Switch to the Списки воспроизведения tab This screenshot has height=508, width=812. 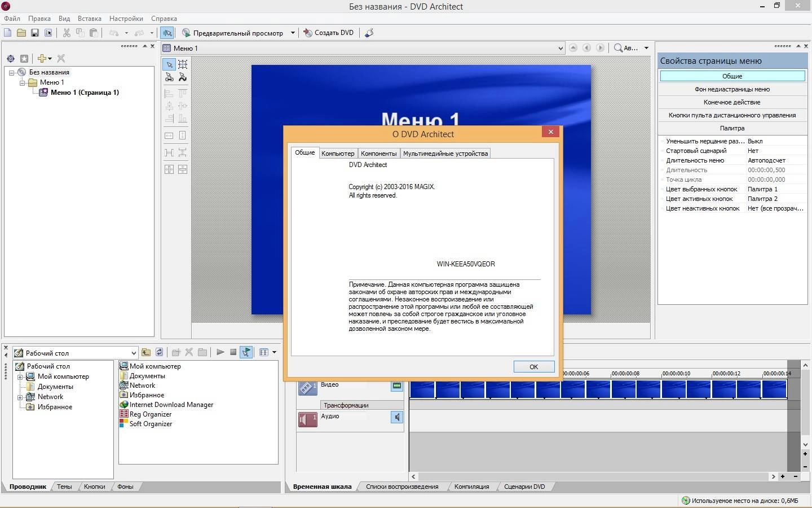tap(402, 487)
